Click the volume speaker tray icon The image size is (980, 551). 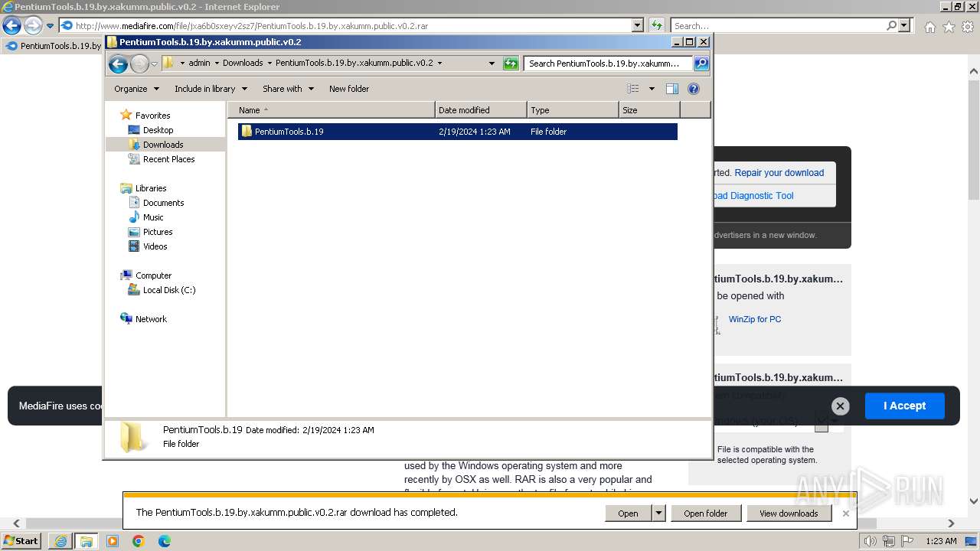(870, 541)
